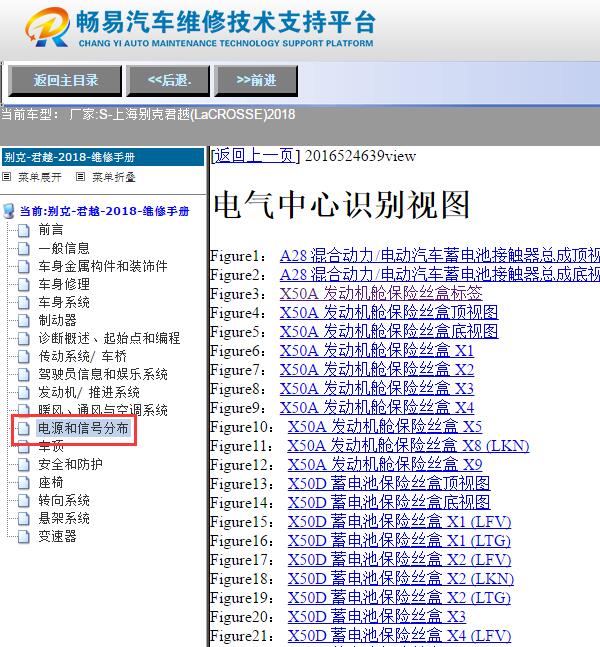
Task: Open the 座椅 section
Action: point(51,482)
